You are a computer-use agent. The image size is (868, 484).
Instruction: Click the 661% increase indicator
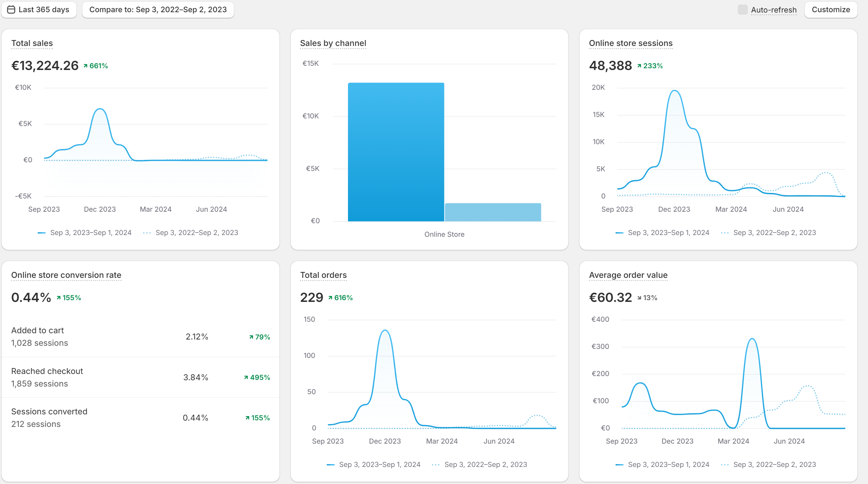point(96,66)
